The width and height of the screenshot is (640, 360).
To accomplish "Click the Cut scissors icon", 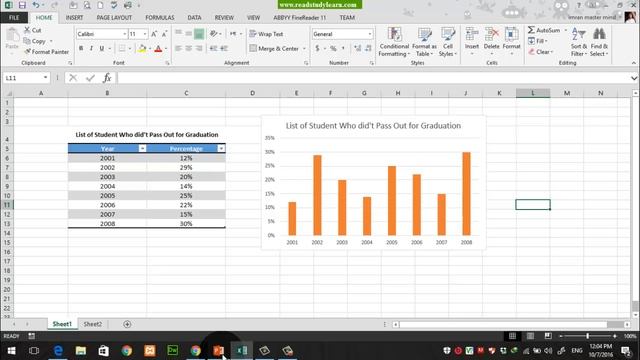I will pos(27,30).
